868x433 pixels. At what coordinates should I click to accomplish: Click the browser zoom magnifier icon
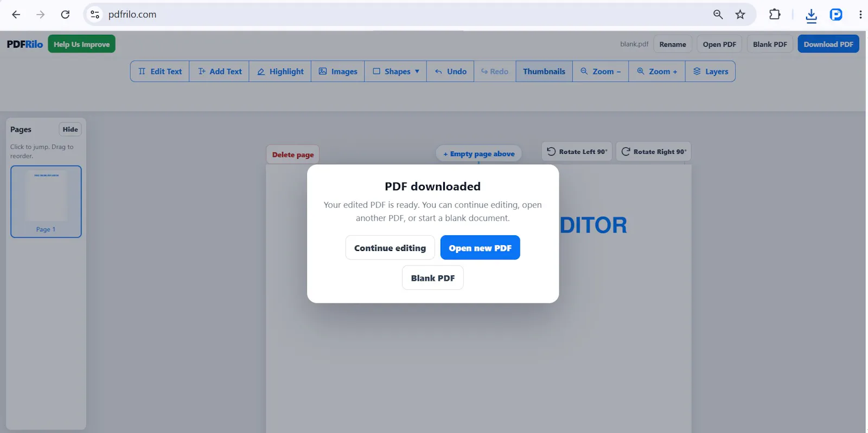(718, 15)
